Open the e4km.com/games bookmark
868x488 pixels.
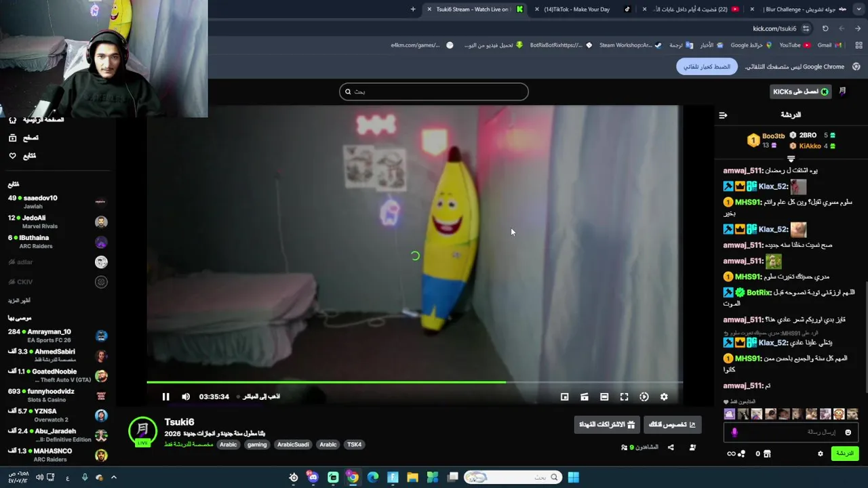pyautogui.click(x=420, y=45)
